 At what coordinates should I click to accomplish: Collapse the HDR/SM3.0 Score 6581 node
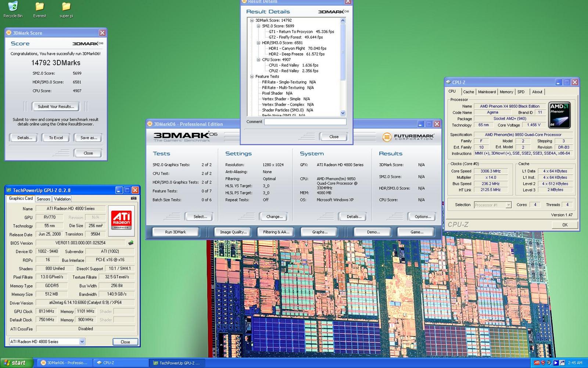258,43
